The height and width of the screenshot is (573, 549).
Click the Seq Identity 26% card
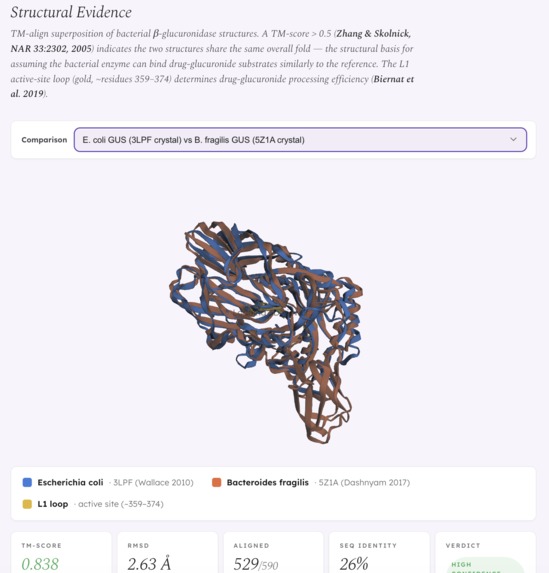point(379,553)
